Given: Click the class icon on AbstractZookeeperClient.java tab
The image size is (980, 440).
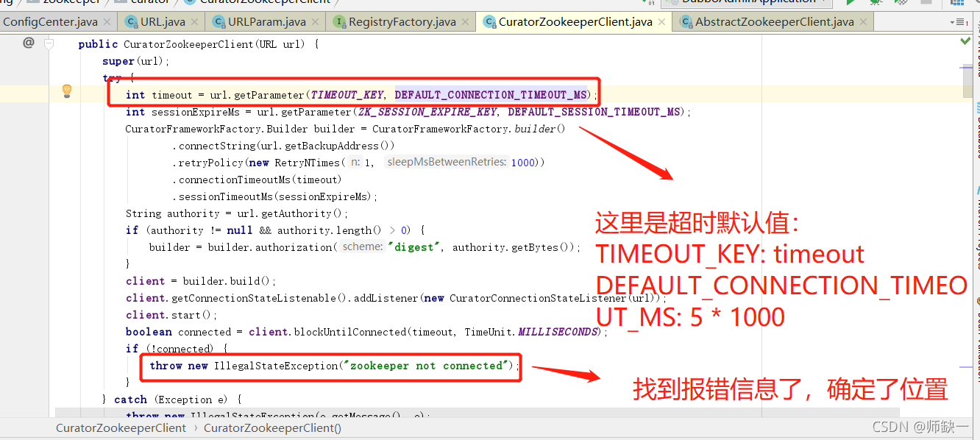Looking at the screenshot, I should [x=687, y=22].
